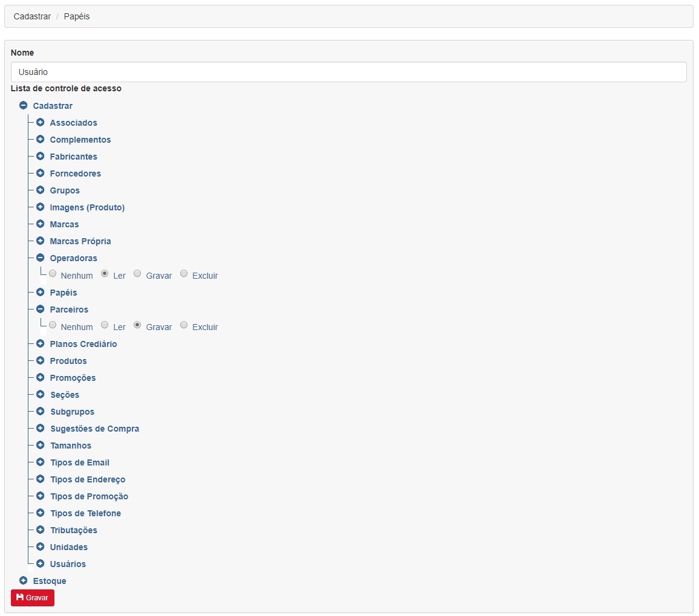Viewport: 699px width, 616px height.
Task: Select Nenhum radio under Parceiros
Action: [53, 325]
